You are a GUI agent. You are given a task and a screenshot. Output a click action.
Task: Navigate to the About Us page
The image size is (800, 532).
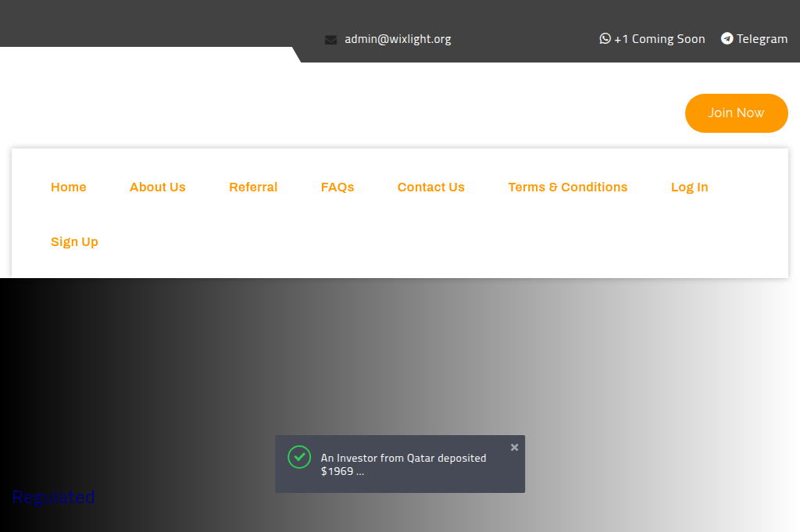[157, 187]
